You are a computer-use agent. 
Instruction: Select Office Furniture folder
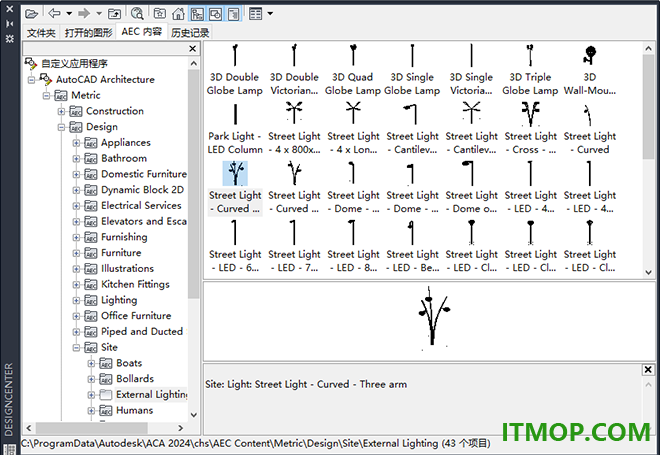pyautogui.click(x=136, y=316)
